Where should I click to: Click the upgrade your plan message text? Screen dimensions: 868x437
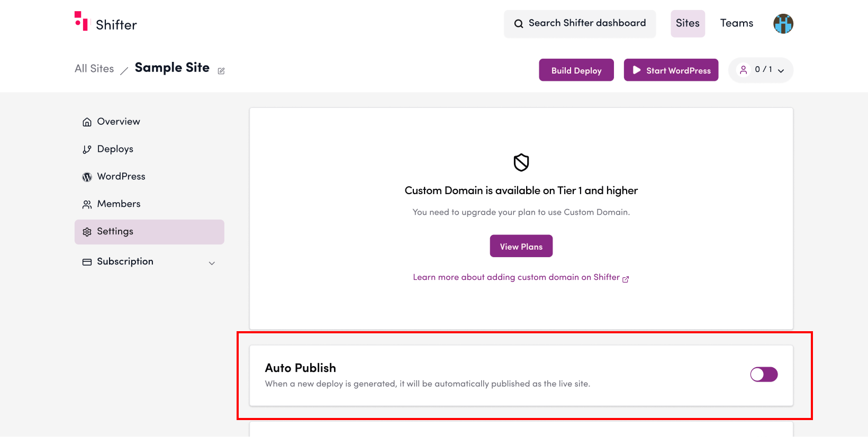521,212
